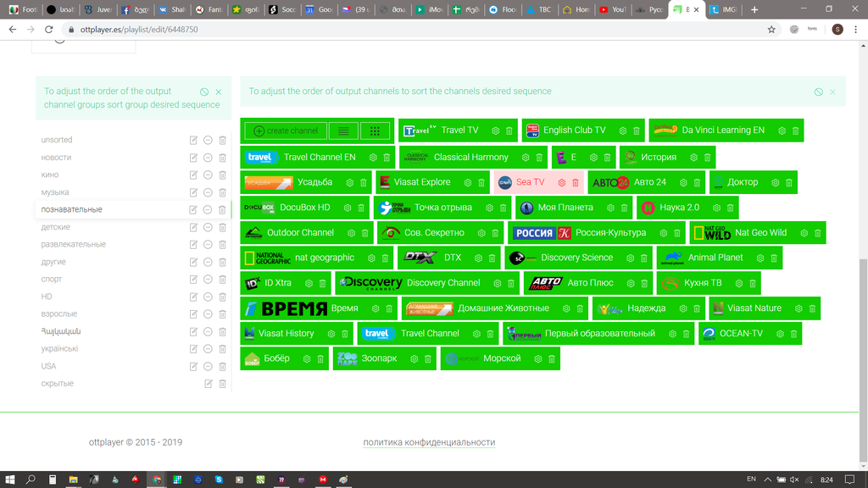Switch to the YouTube browser tab
The width and height of the screenshot is (868, 488).
(612, 10)
